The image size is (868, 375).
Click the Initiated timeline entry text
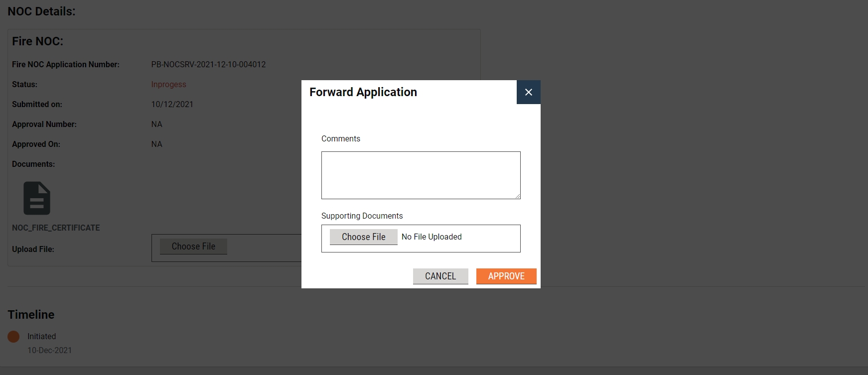coord(41,337)
